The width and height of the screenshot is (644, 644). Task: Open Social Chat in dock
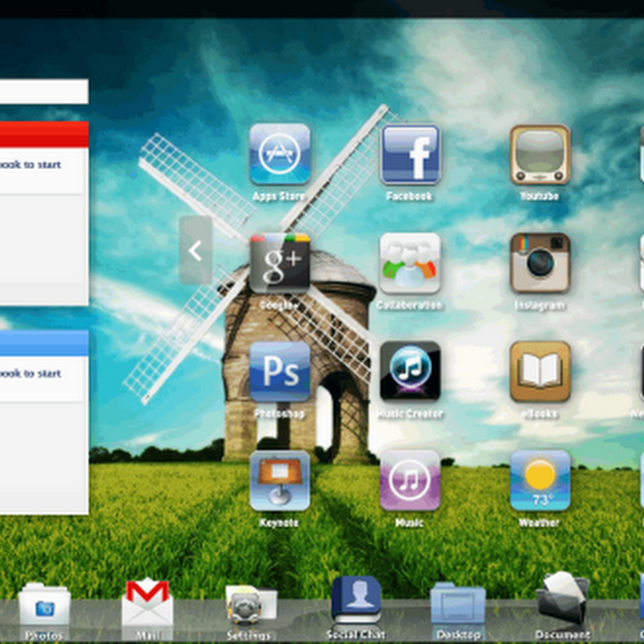click(356, 599)
